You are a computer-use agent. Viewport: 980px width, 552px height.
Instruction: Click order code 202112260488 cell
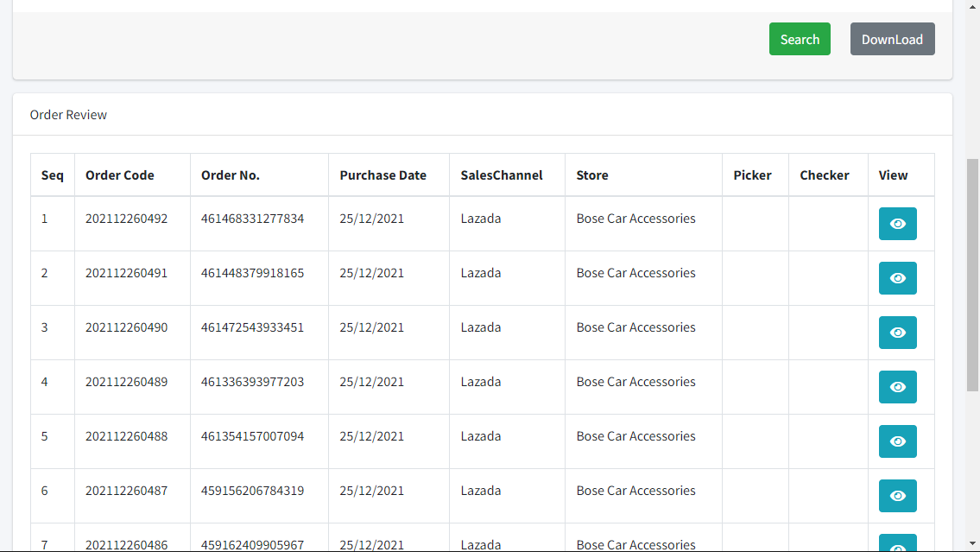tap(126, 435)
